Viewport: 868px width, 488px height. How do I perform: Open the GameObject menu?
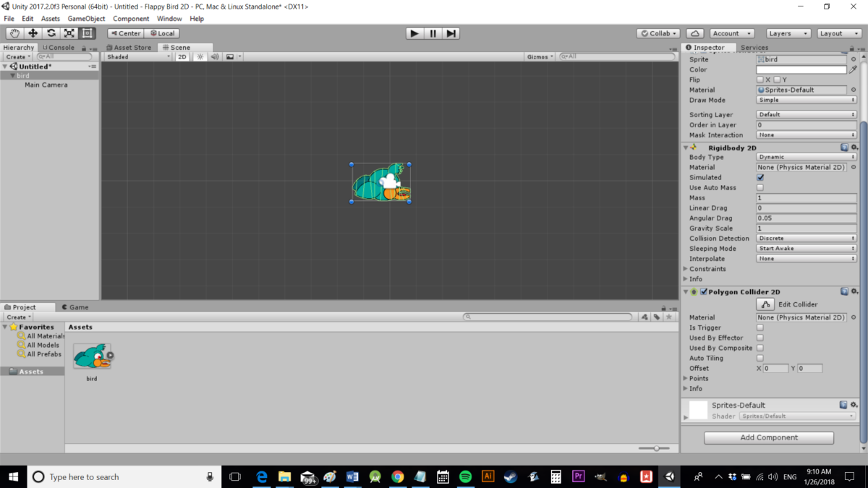[86, 18]
